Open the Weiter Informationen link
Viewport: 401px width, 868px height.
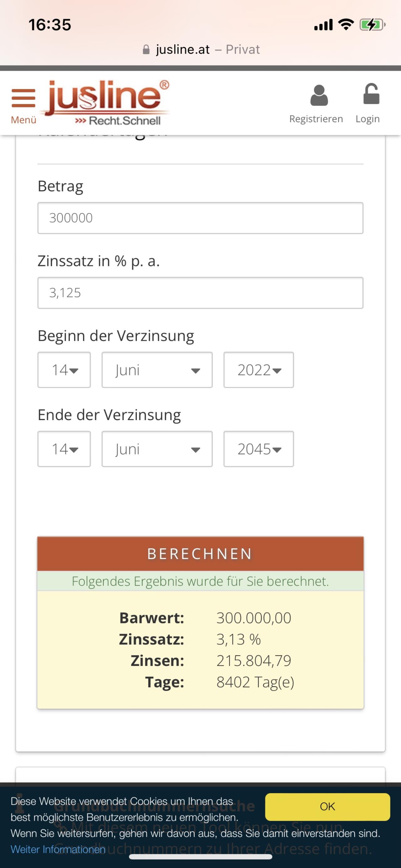click(58, 849)
